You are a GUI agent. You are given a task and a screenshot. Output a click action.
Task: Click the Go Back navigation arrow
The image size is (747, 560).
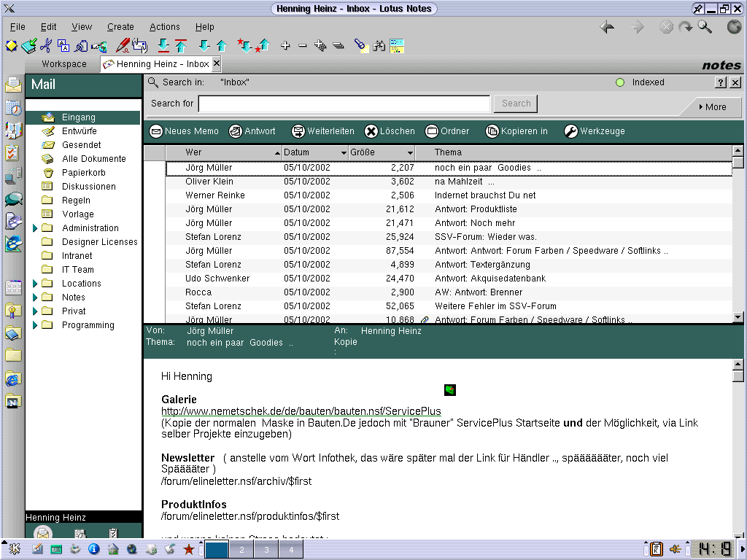click(x=607, y=27)
